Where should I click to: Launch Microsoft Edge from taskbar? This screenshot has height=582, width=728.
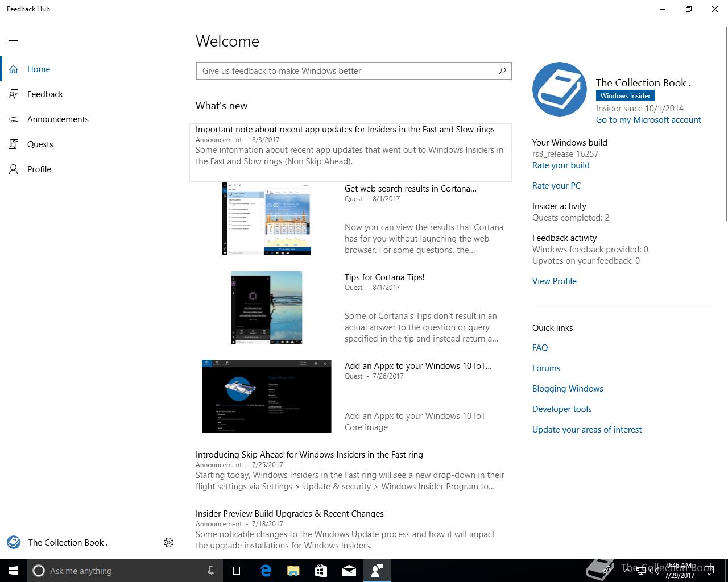coord(266,571)
